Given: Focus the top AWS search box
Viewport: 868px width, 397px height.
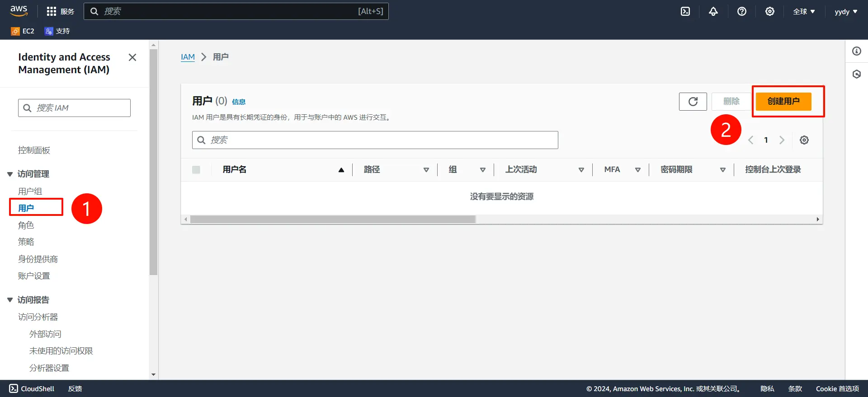Looking at the screenshot, I should point(236,11).
